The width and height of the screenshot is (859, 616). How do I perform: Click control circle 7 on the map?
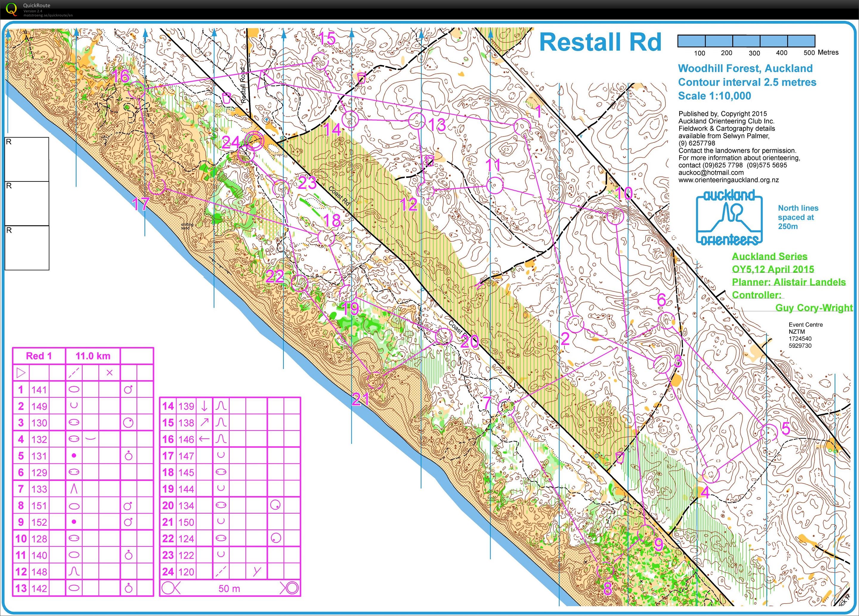click(506, 407)
